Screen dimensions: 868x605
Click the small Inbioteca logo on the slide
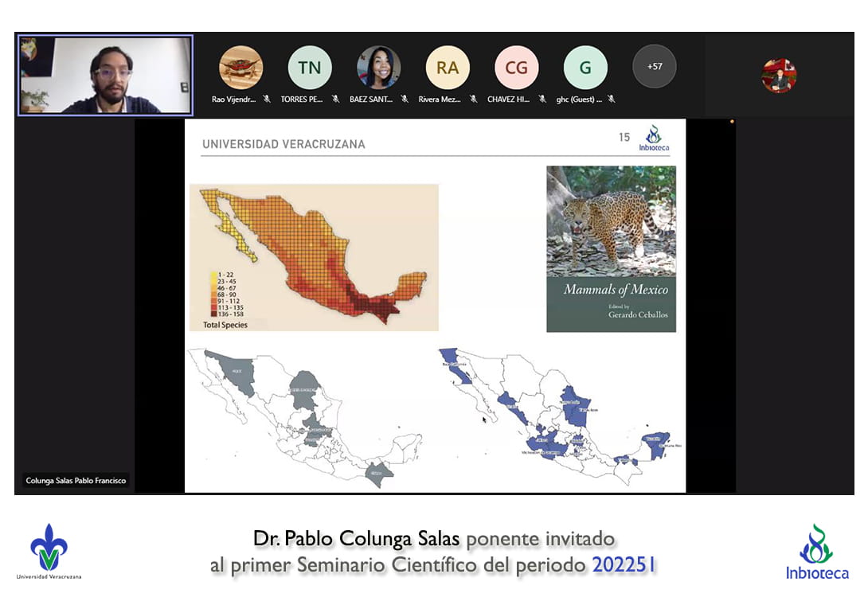tap(653, 138)
